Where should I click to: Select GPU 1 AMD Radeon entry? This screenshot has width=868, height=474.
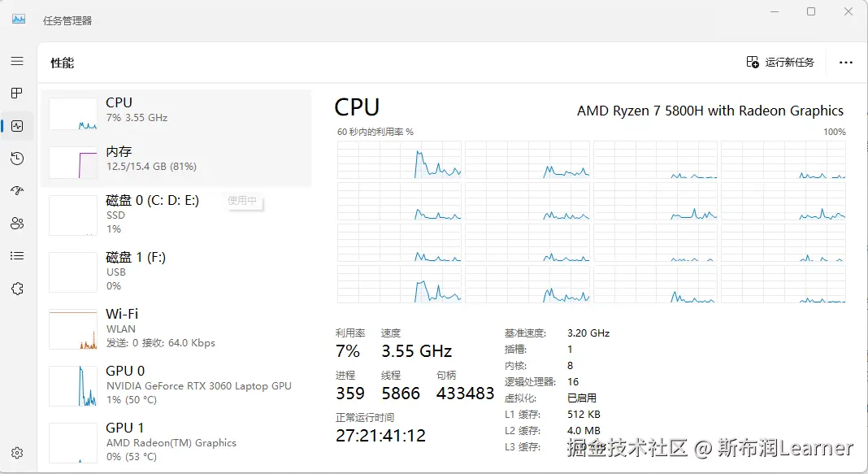point(176,443)
